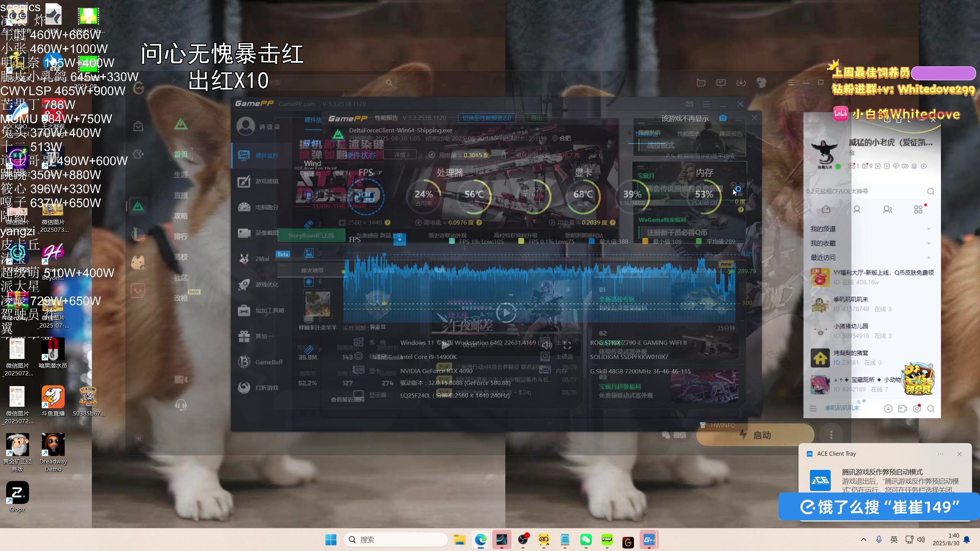Viewport: 980px width, 551px height.
Task: Open Windows Start menu
Action: [x=331, y=540]
